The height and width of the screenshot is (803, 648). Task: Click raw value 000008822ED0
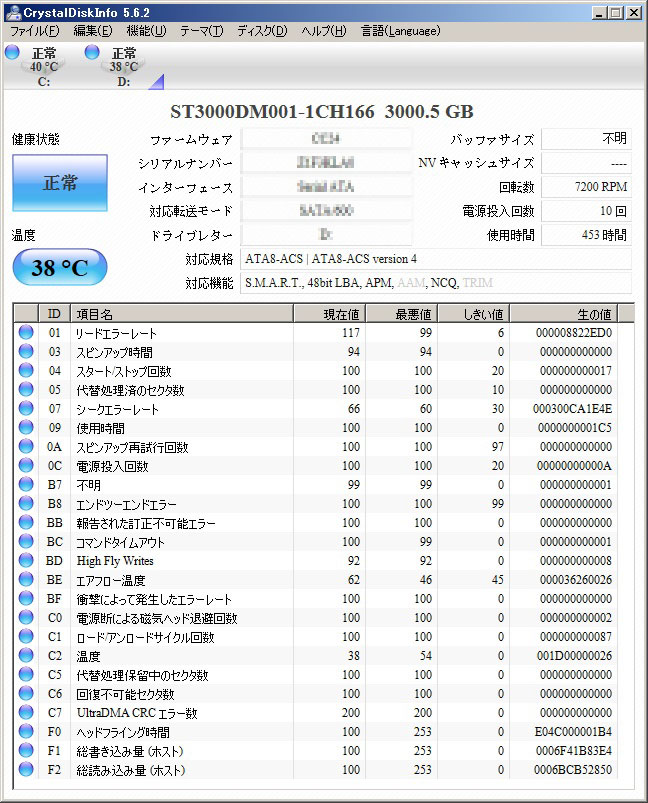[x=574, y=333]
